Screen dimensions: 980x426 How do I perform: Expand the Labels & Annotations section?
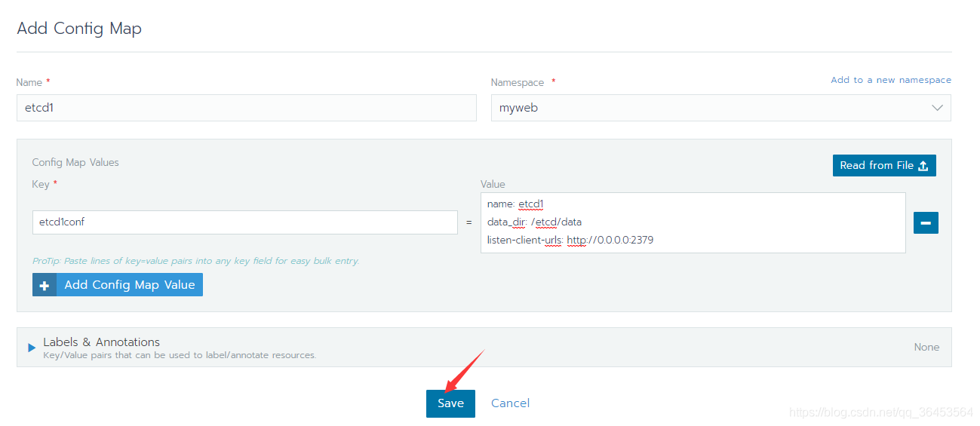point(32,348)
